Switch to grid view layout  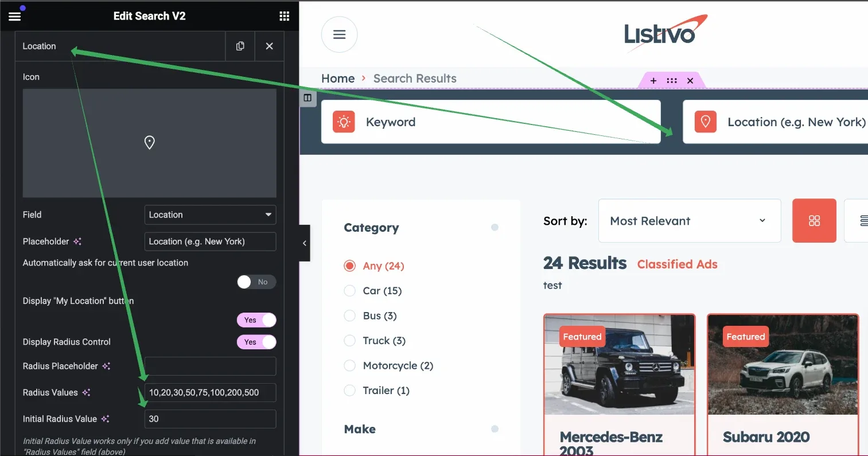814,221
